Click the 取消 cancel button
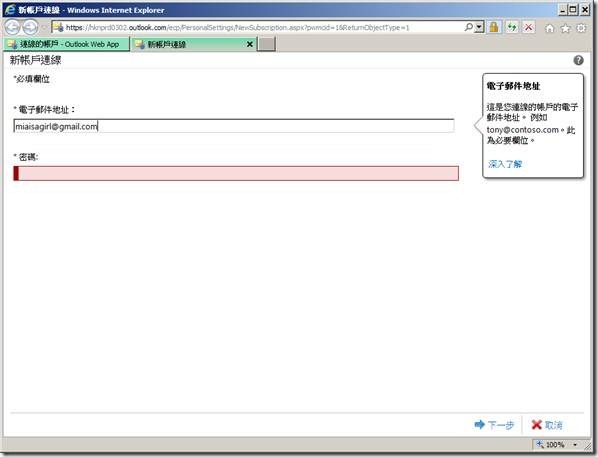The width and height of the screenshot is (598, 457). pyautogui.click(x=547, y=425)
